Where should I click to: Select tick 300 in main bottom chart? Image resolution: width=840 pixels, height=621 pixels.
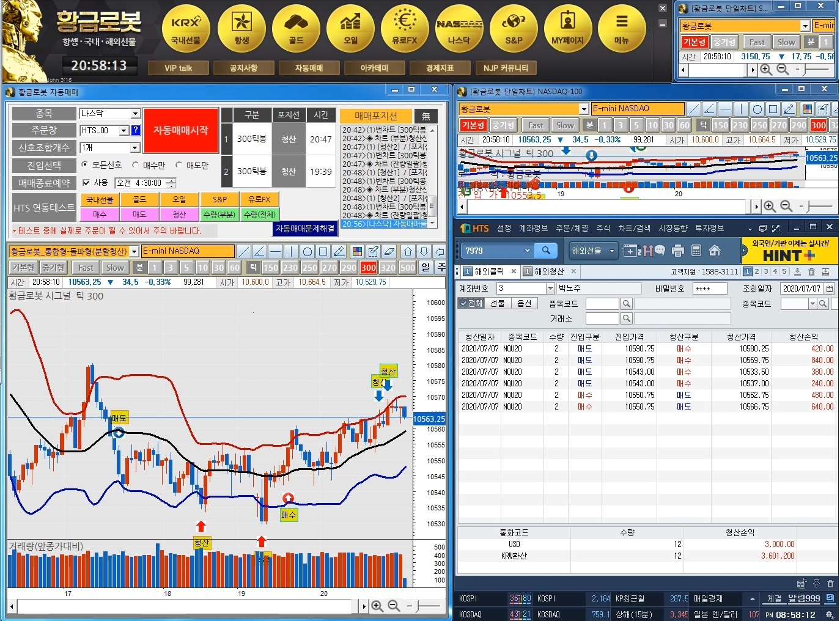click(368, 268)
